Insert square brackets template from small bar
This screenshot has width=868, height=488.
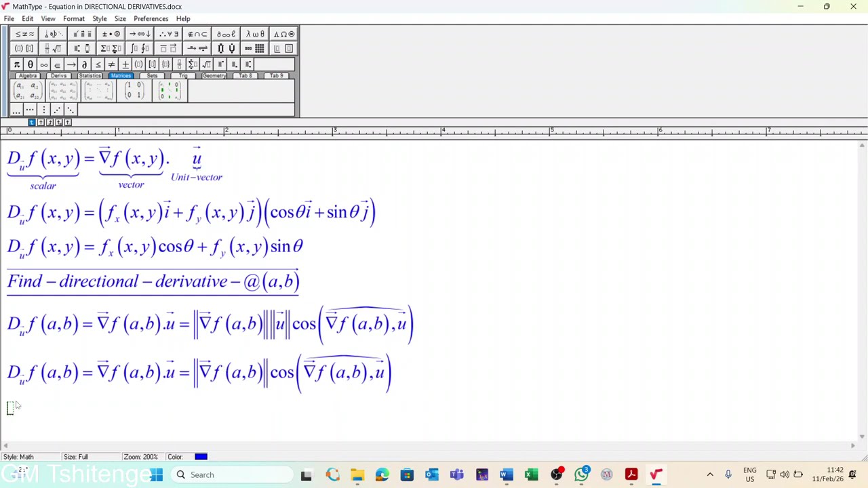coord(152,64)
